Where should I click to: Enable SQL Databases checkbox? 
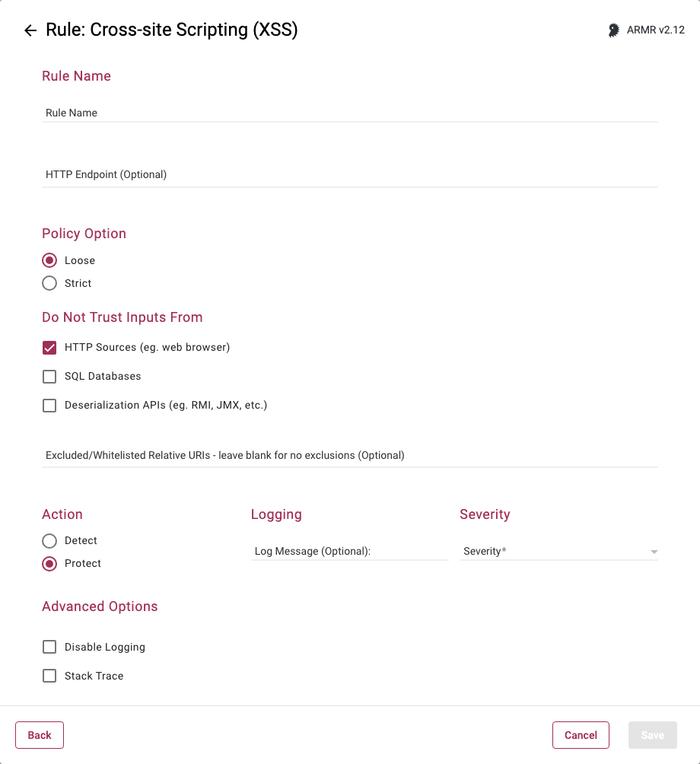pyautogui.click(x=49, y=377)
